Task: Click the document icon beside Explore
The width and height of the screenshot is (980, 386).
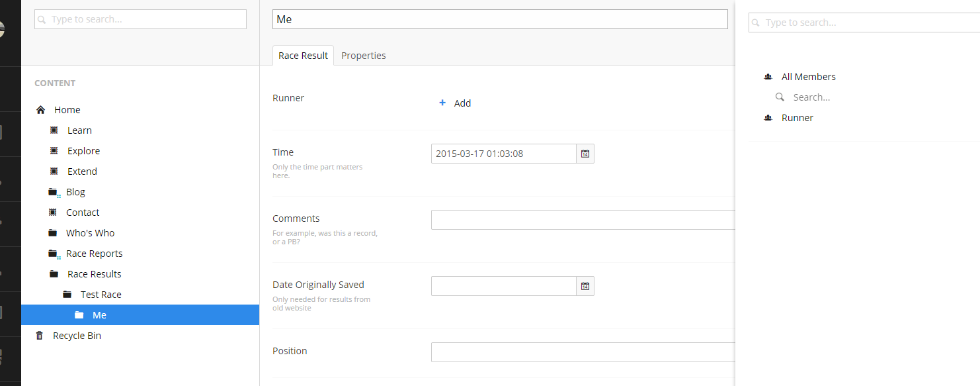Action: coord(54,151)
